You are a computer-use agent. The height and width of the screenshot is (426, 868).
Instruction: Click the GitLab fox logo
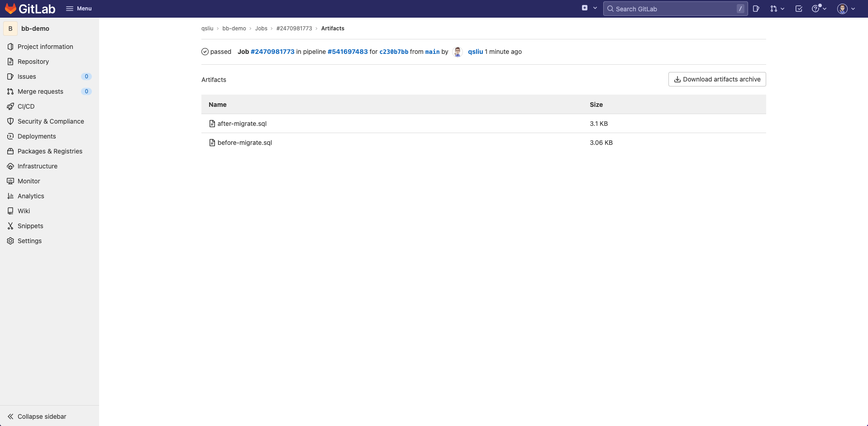(x=10, y=9)
